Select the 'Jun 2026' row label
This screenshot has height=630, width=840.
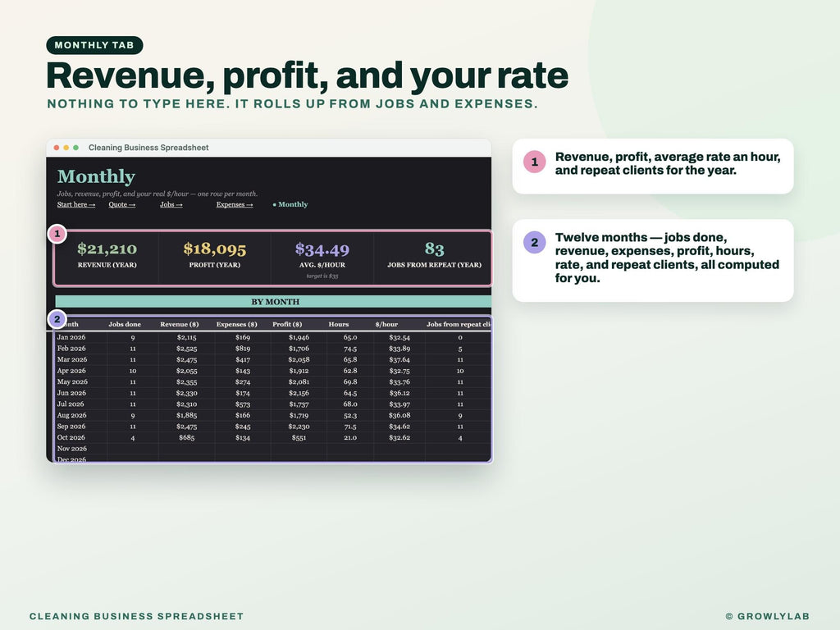tap(71, 393)
